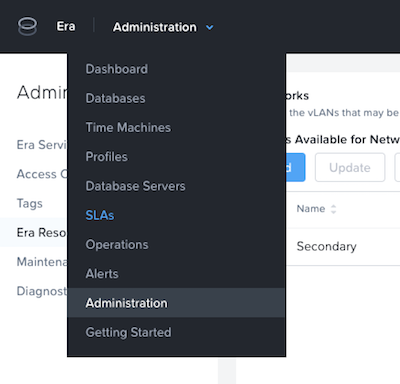The image size is (400, 384).
Task: Navigate to Database Servers
Action: [135, 186]
